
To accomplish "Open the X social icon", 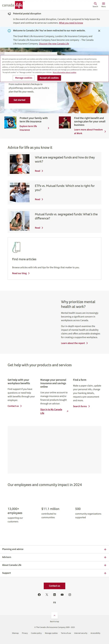I will (47, 595).
